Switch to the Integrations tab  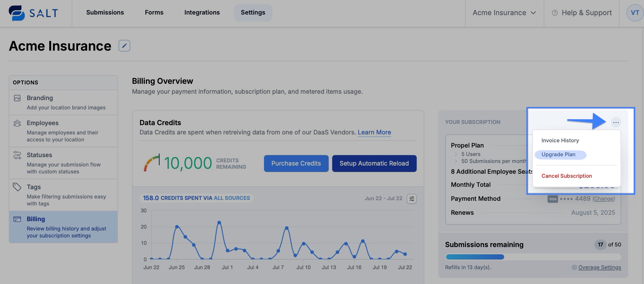pyautogui.click(x=202, y=13)
